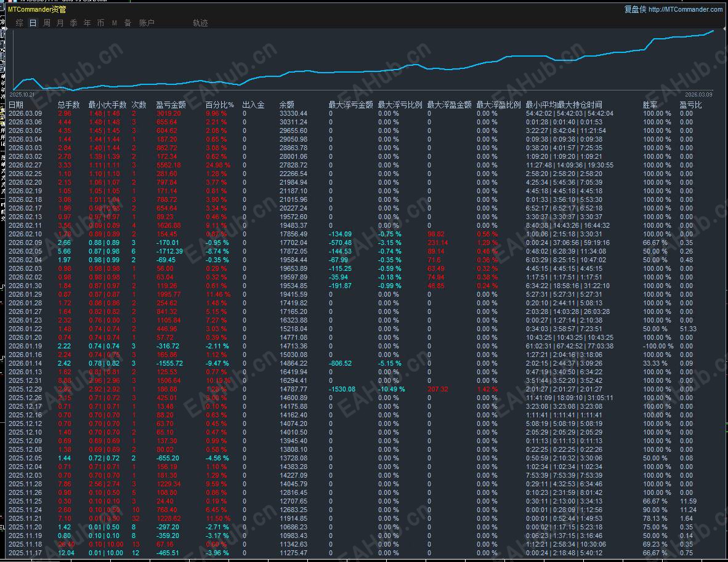Viewport: 728px width, 562px height.
Task: Open the 备 tab
Action: [127, 23]
